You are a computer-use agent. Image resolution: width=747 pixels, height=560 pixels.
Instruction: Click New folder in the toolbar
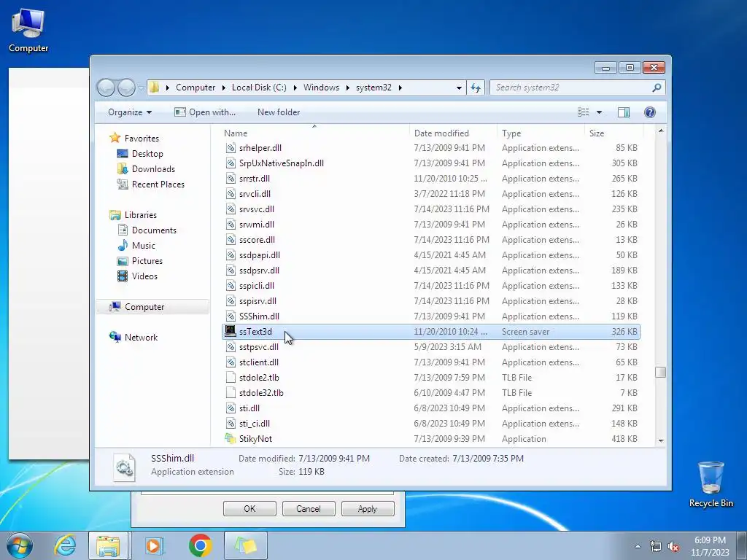point(279,112)
